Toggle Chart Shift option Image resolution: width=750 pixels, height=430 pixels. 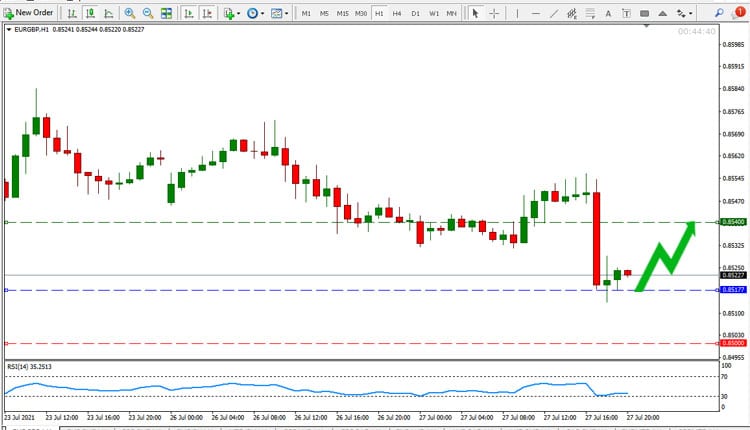pos(206,13)
